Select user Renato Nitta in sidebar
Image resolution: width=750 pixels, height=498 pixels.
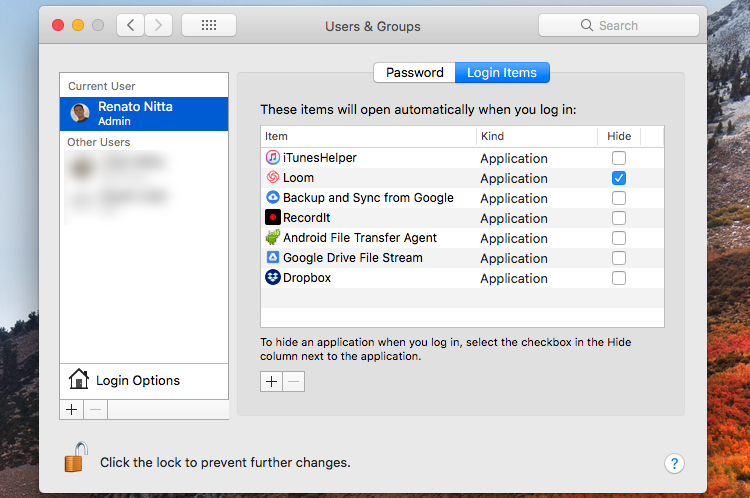[144, 114]
